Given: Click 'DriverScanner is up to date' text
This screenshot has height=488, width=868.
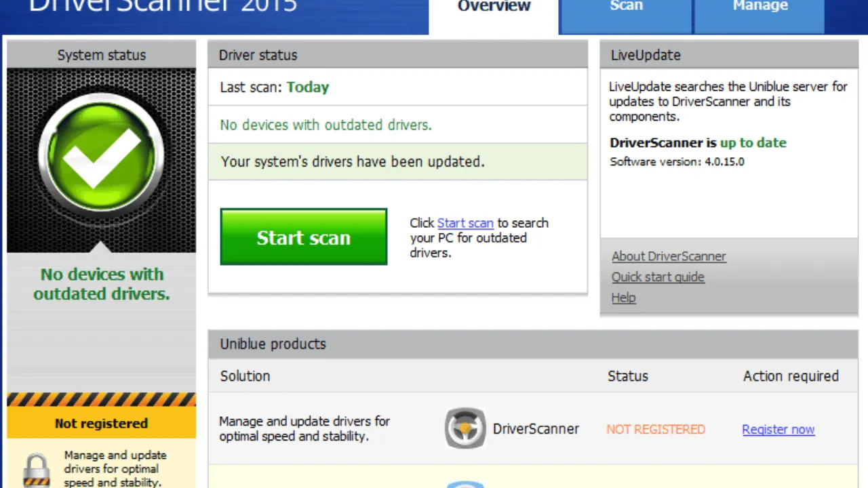Looking at the screenshot, I should pyautogui.click(x=698, y=142).
